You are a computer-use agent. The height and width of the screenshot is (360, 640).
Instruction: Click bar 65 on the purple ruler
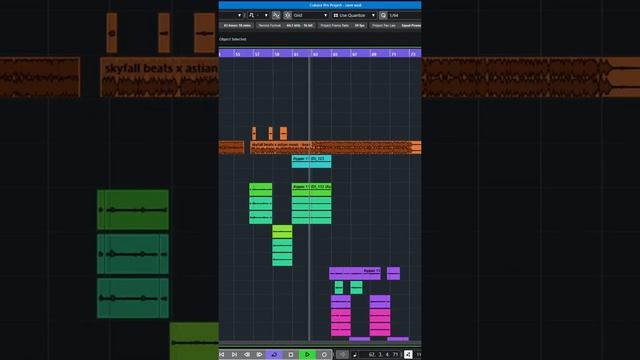coord(335,53)
